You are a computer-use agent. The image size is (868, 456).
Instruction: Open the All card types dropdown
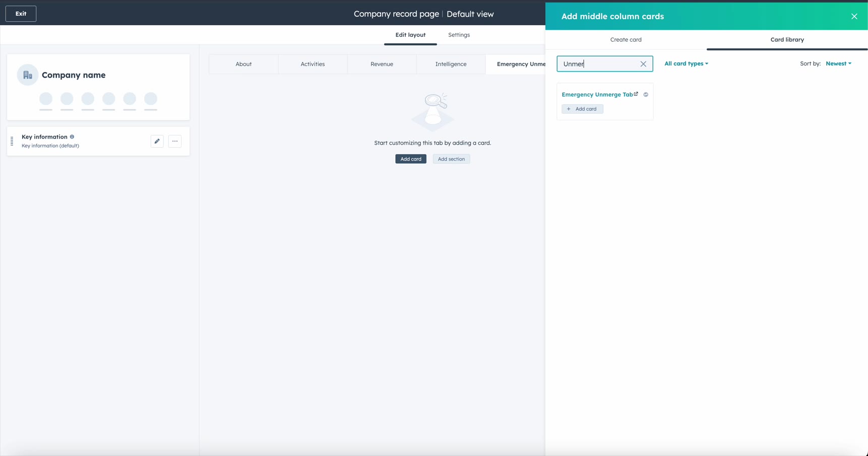tap(686, 63)
